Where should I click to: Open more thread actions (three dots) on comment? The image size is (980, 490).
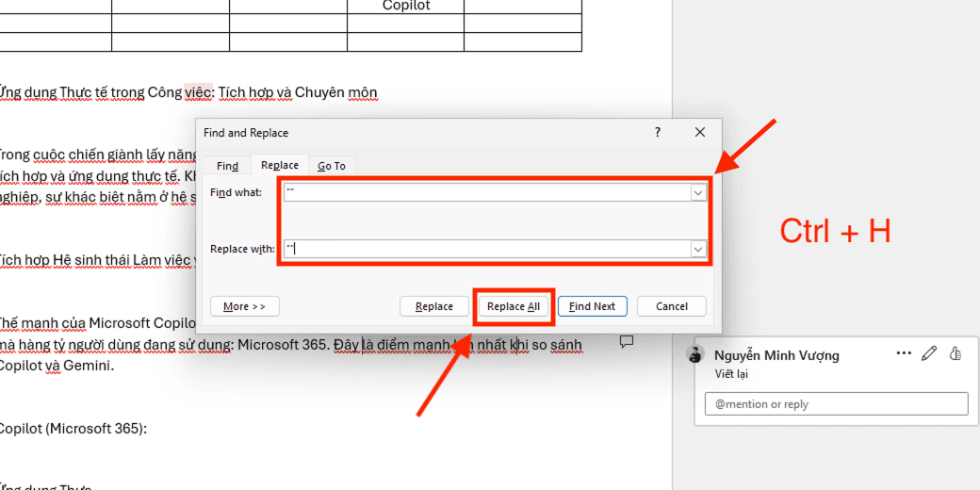pyautogui.click(x=904, y=353)
